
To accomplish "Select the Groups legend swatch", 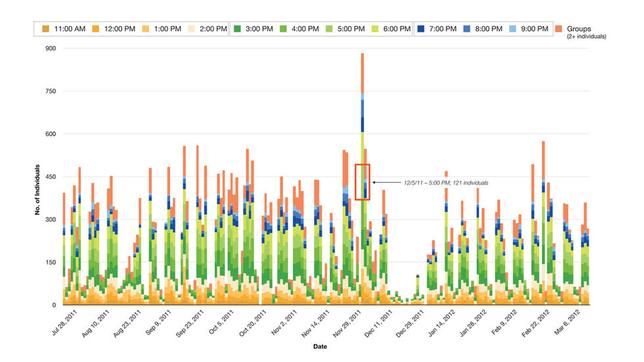I will [x=559, y=29].
